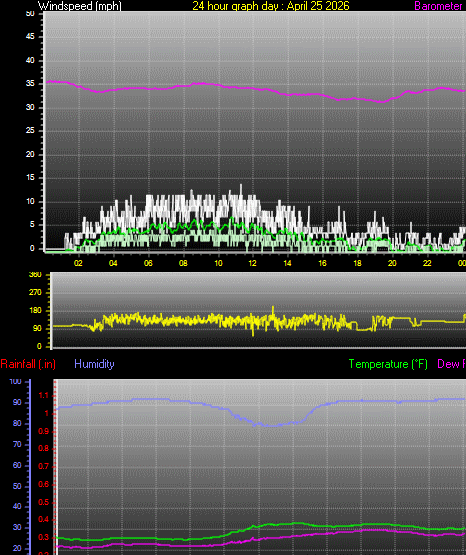466x555 pixels.
Task: Click hour label '02' on time axis
Action: [x=78, y=263]
